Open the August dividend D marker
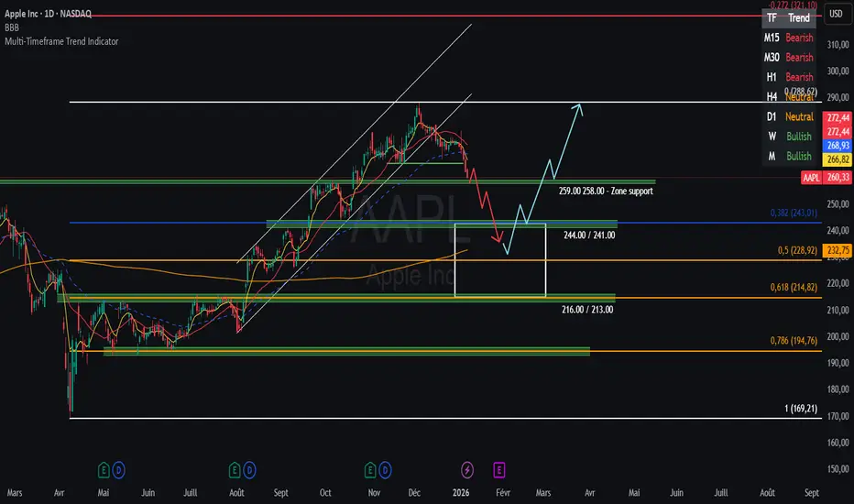The width and height of the screenshot is (854, 504). point(249,470)
